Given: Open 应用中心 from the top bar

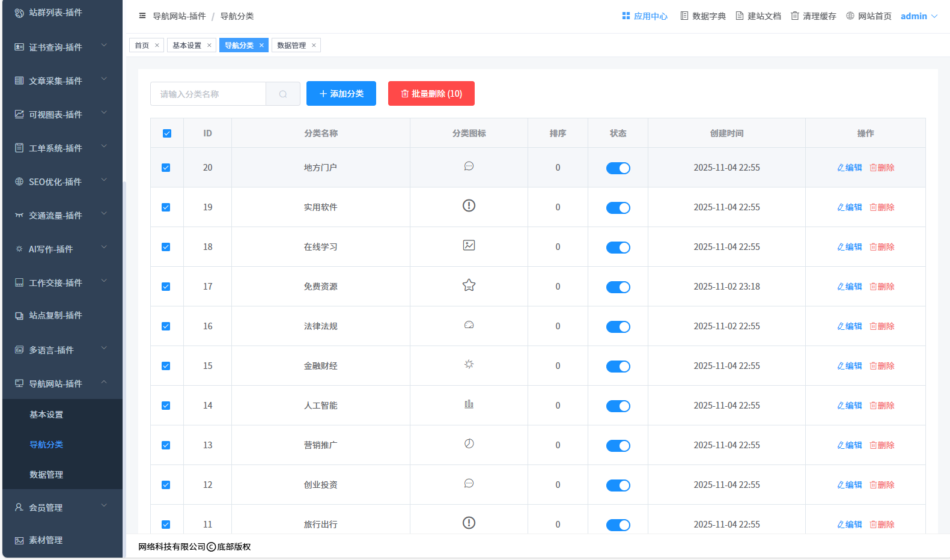Looking at the screenshot, I should (645, 16).
